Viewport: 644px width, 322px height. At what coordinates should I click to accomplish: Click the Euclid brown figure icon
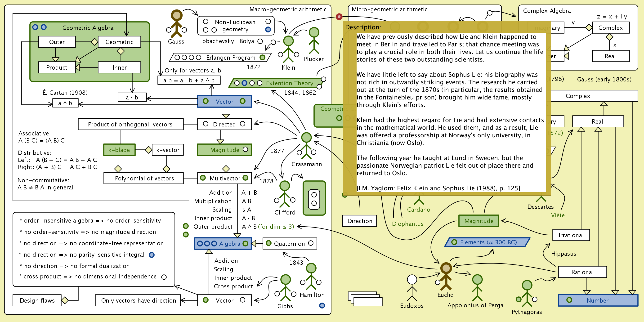pos(446,276)
